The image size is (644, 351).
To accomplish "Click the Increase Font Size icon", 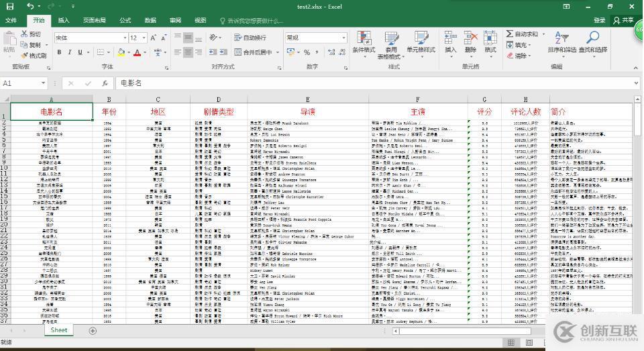I will [154, 38].
